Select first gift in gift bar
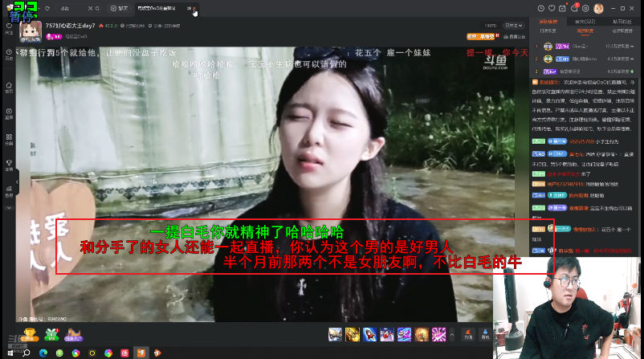The height and width of the screenshot is (359, 644). 335,334
